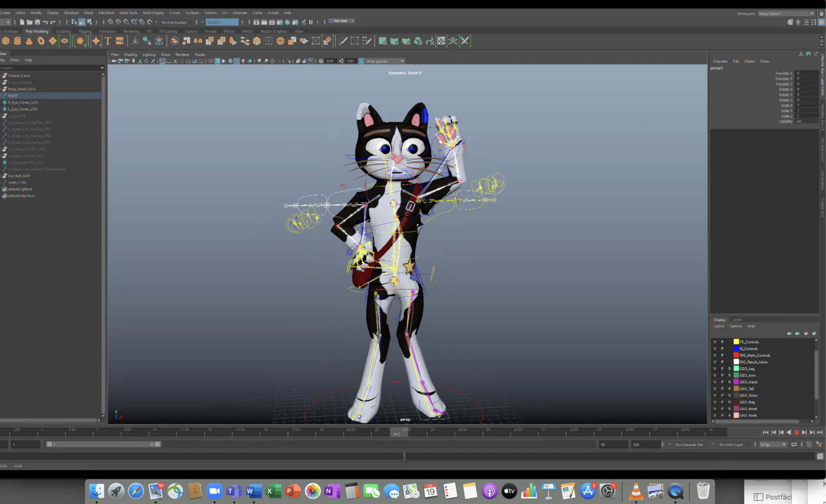This screenshot has height=504, width=826.
Task: Click Step back one frame button
Action: [x=773, y=432]
